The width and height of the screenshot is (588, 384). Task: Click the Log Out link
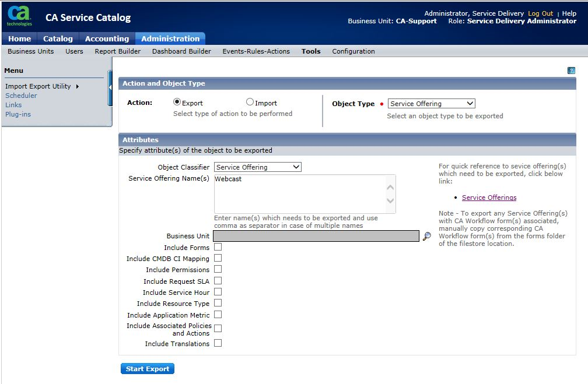click(540, 13)
